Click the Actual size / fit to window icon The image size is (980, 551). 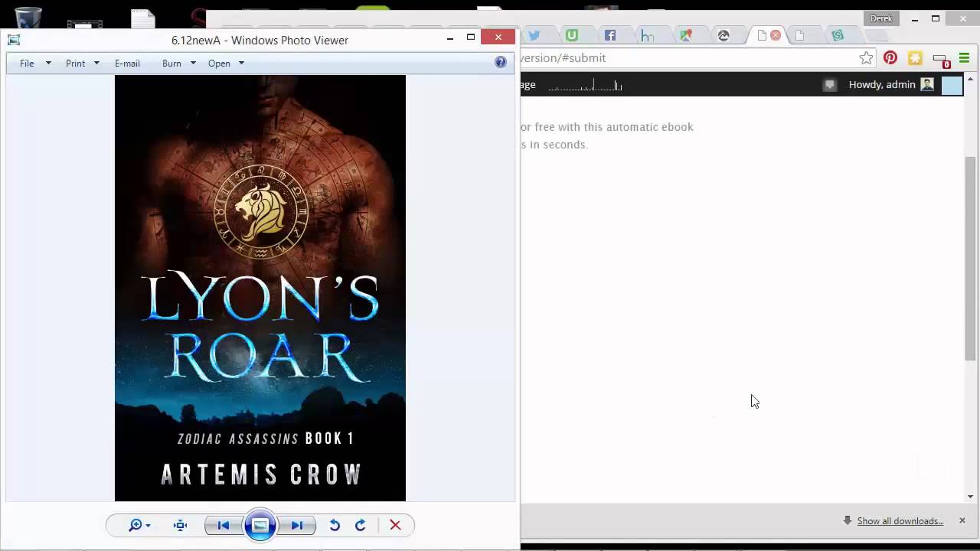pos(180,525)
